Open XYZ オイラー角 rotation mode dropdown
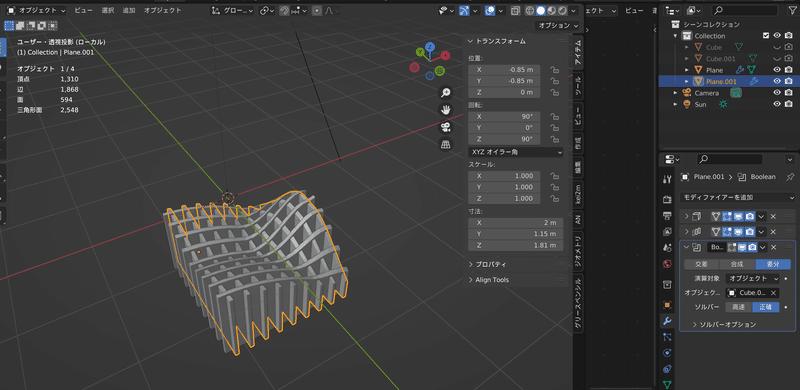The width and height of the screenshot is (800, 390). coord(515,152)
